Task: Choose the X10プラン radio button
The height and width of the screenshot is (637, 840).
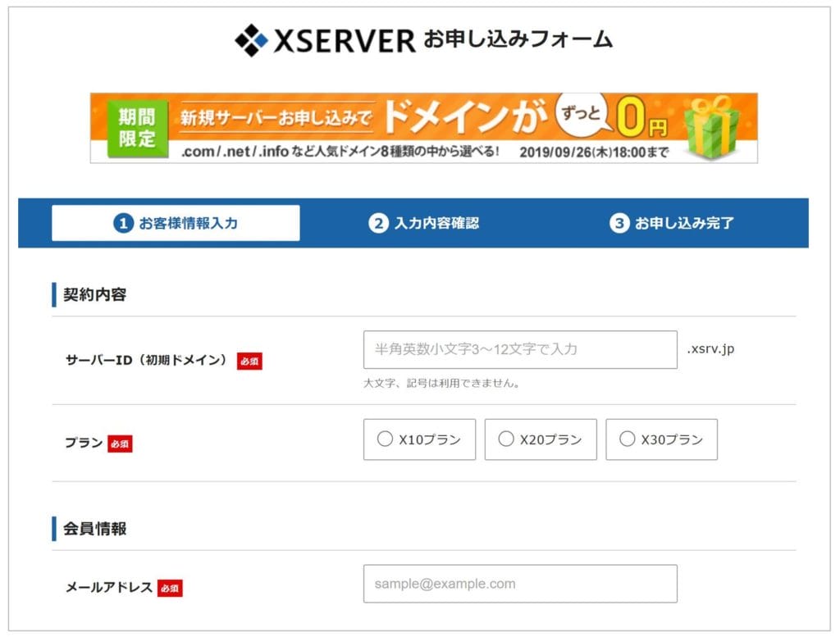Action: click(385, 439)
